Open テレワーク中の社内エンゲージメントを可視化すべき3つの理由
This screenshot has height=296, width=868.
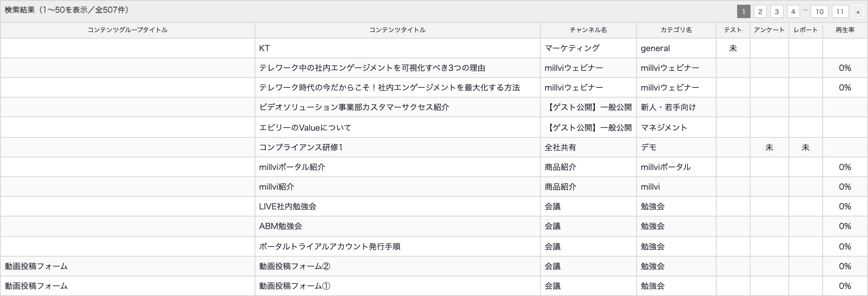[x=372, y=68]
